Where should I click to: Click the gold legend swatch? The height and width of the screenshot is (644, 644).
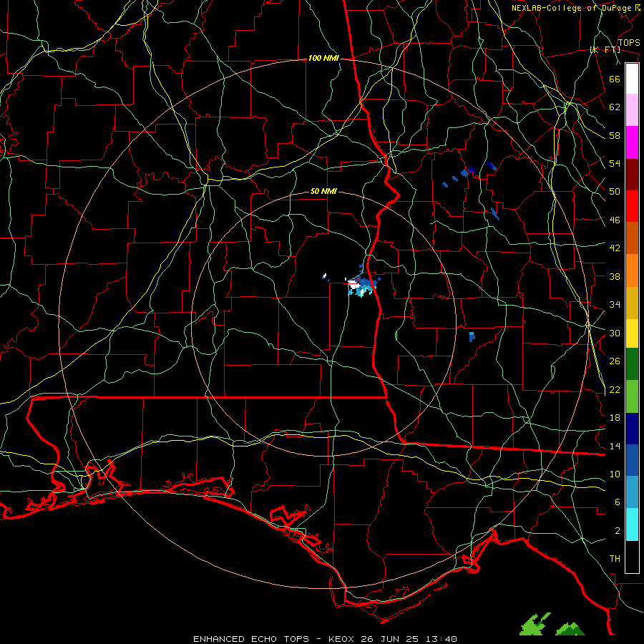pos(632,303)
